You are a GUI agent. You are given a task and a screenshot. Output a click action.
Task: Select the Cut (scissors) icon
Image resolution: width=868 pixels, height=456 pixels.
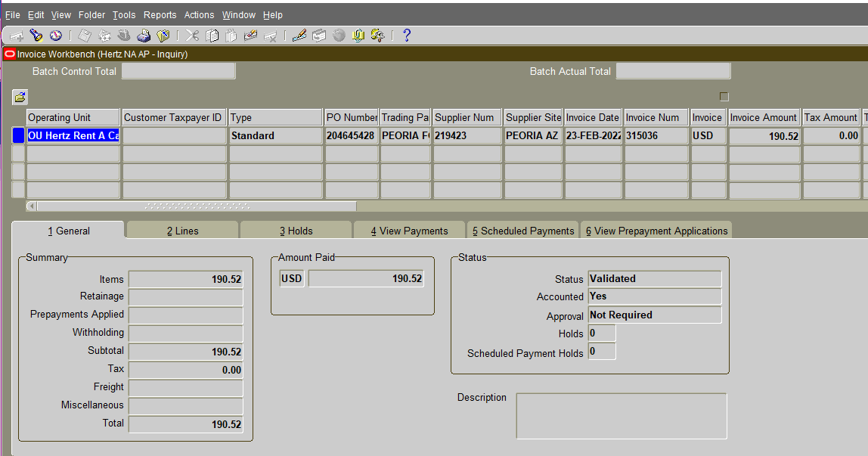pos(191,35)
